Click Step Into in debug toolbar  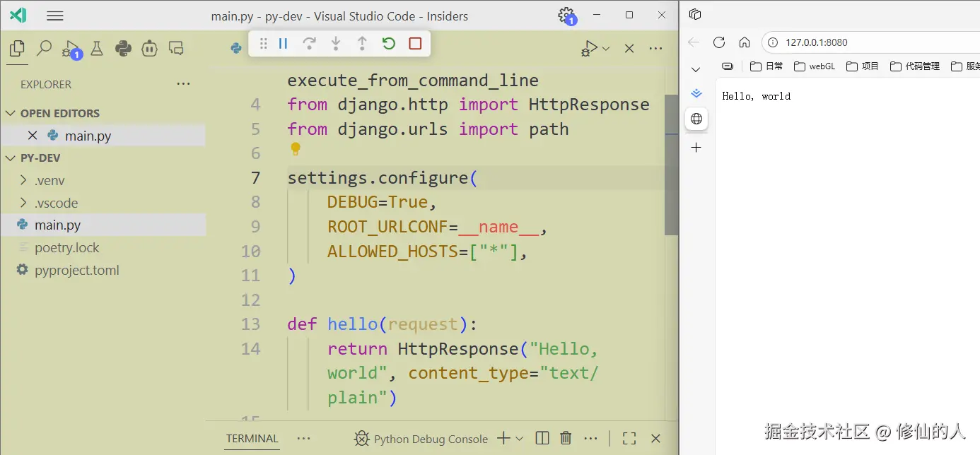(x=336, y=44)
